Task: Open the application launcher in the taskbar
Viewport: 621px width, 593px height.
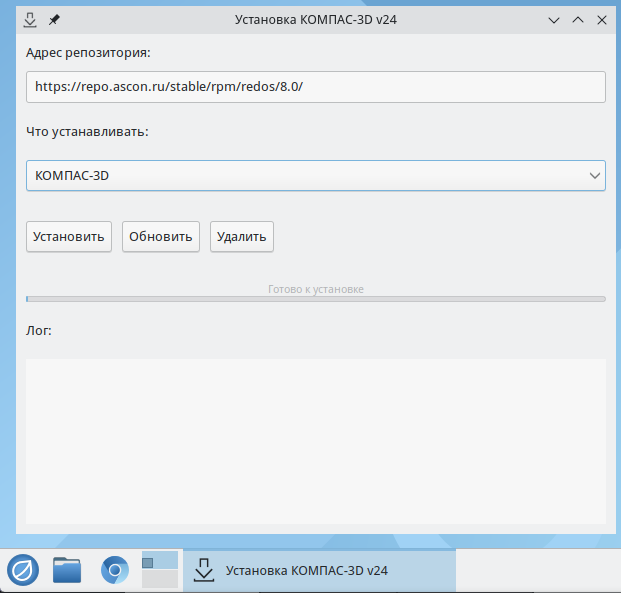Action: pos(23,570)
